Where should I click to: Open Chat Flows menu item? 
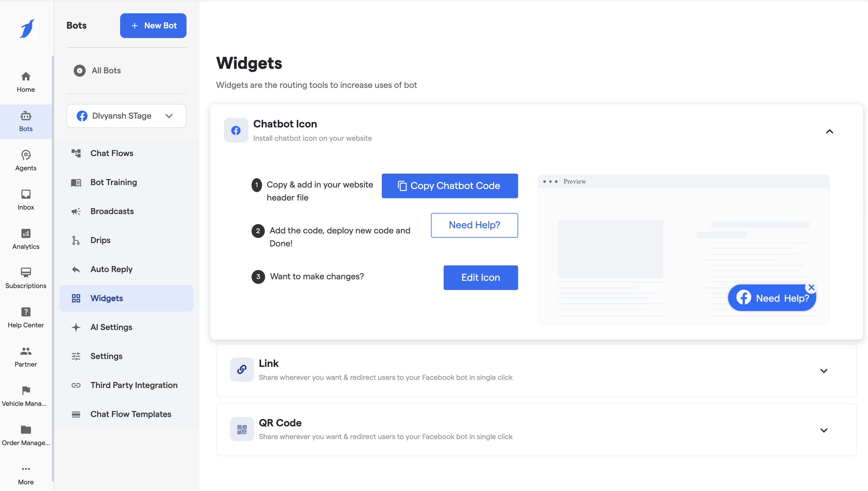(x=112, y=153)
